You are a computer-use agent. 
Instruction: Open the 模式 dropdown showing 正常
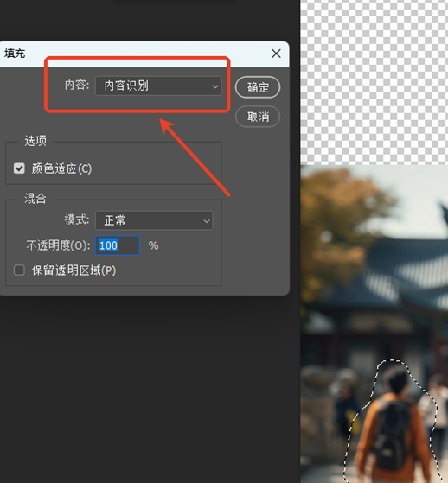(x=154, y=220)
